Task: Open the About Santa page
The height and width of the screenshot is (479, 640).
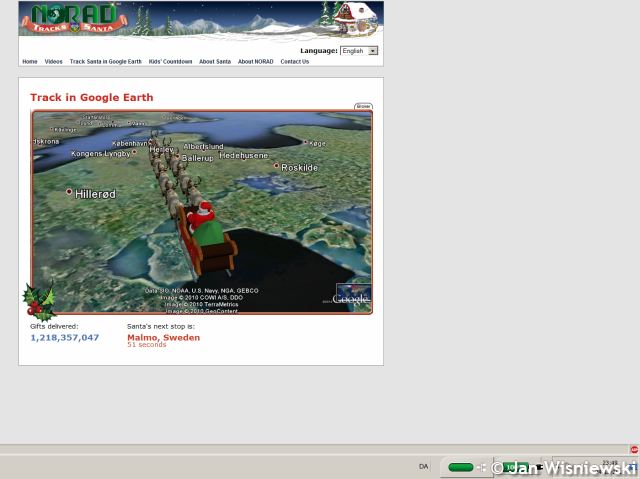Action: (x=215, y=62)
